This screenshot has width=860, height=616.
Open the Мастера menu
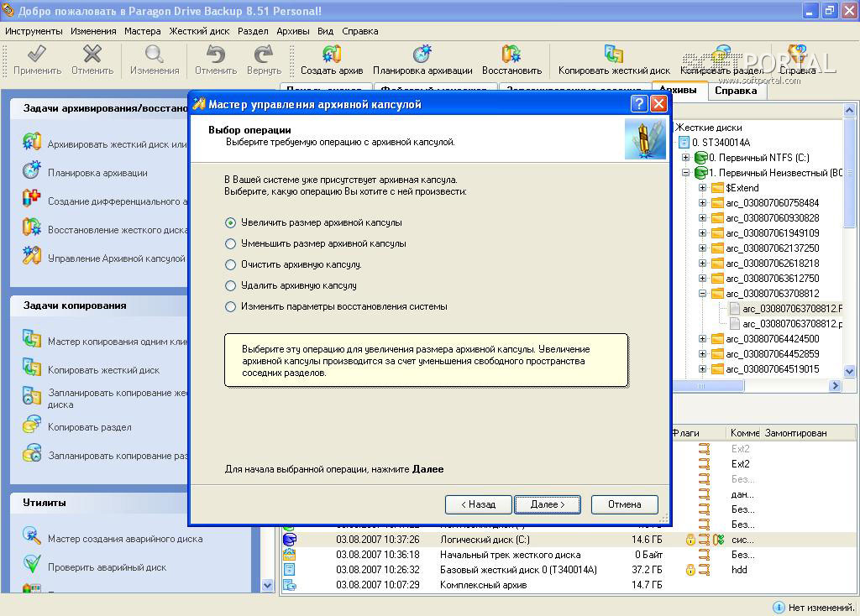143,31
